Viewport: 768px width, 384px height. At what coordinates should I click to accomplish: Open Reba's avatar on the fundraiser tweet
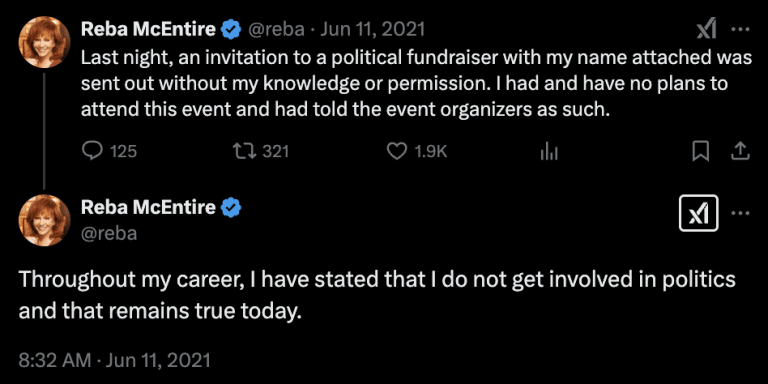tap(45, 42)
